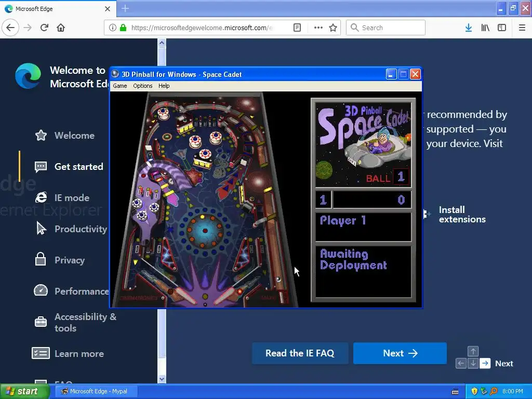Click the Awaiting Deployment message

coord(353,260)
